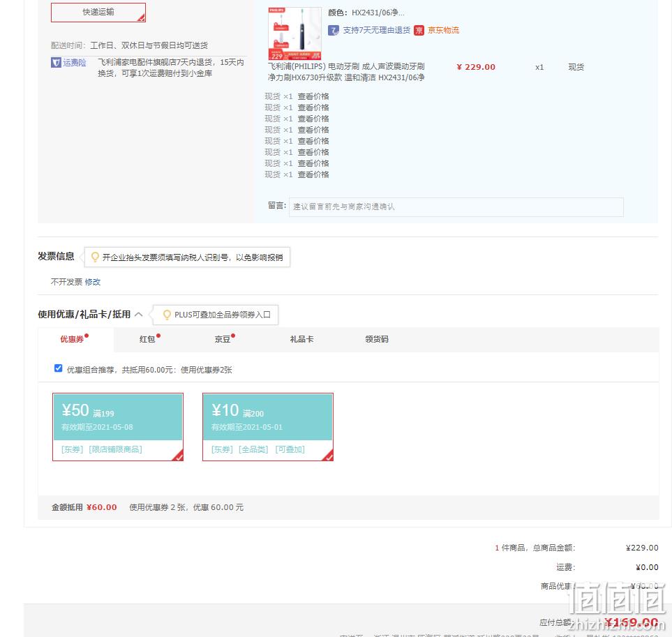This screenshot has width=672, height=637.
Task: Open the 飞利浦 electric toothbrush product title
Action: point(346,72)
